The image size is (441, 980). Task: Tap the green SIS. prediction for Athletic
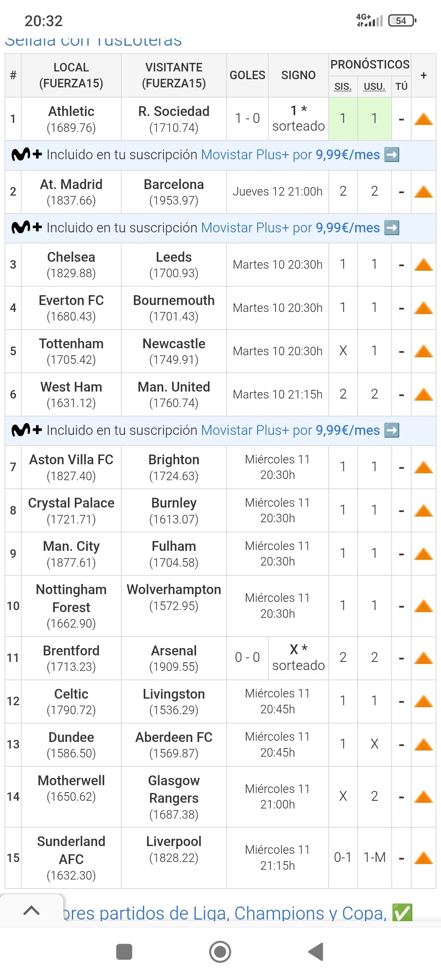(x=343, y=118)
